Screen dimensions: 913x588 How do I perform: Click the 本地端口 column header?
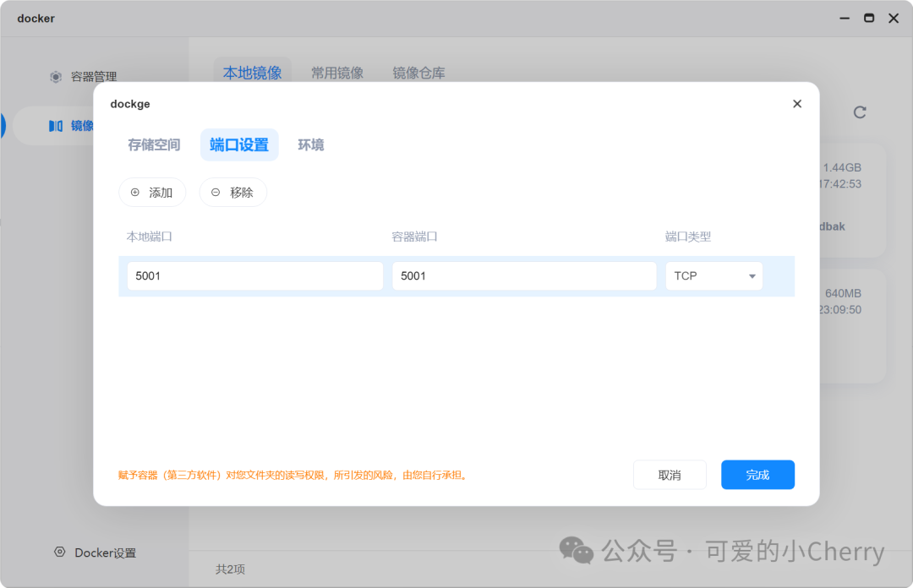point(149,237)
